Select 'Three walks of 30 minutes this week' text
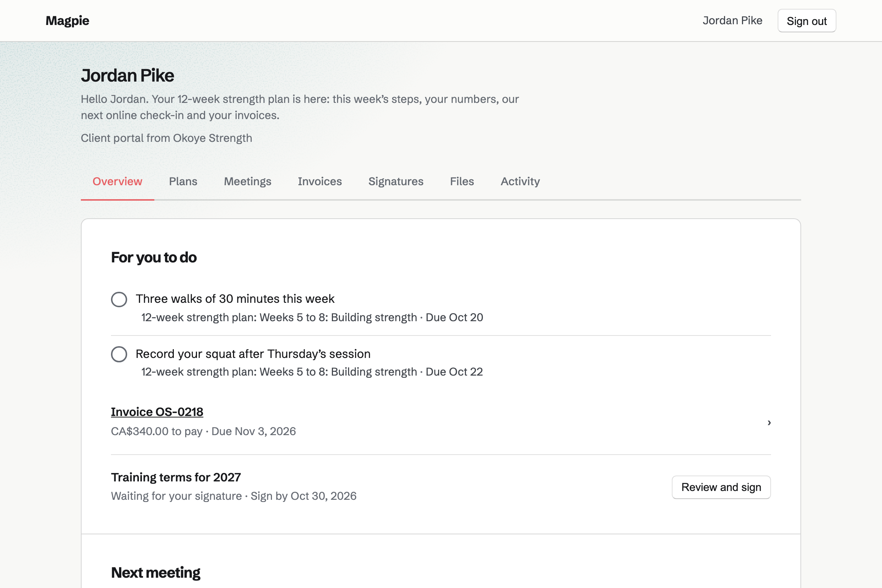The height and width of the screenshot is (588, 882). click(x=235, y=299)
